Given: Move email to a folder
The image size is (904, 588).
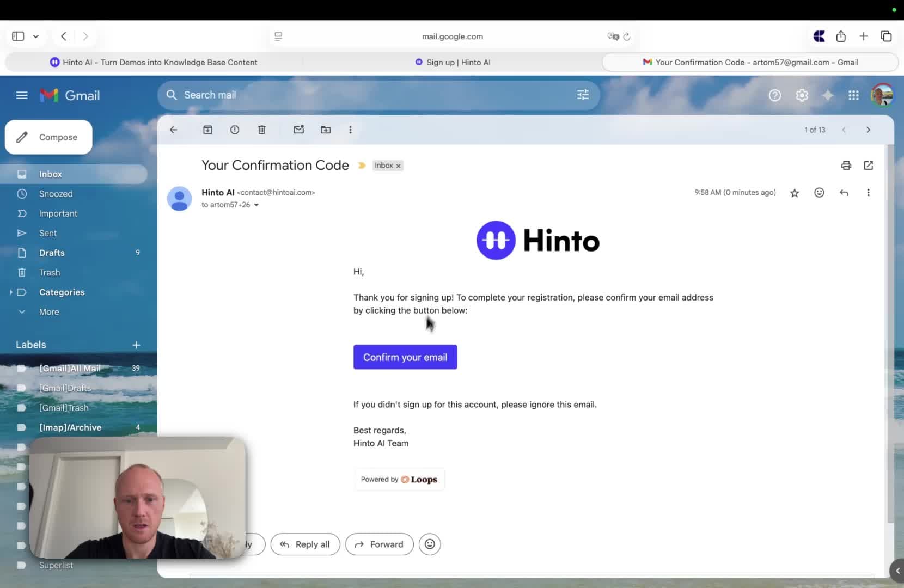Looking at the screenshot, I should [326, 130].
